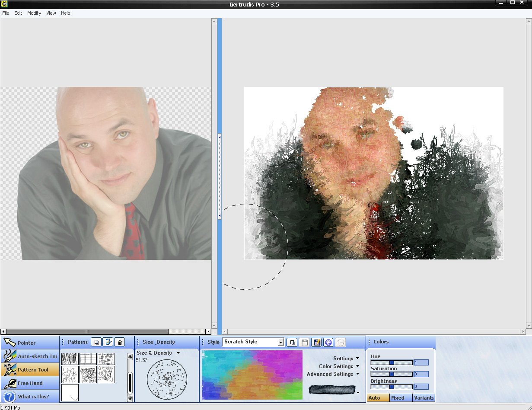
Task: Click the 1.901 Mb status bar text
Action: click(10, 407)
